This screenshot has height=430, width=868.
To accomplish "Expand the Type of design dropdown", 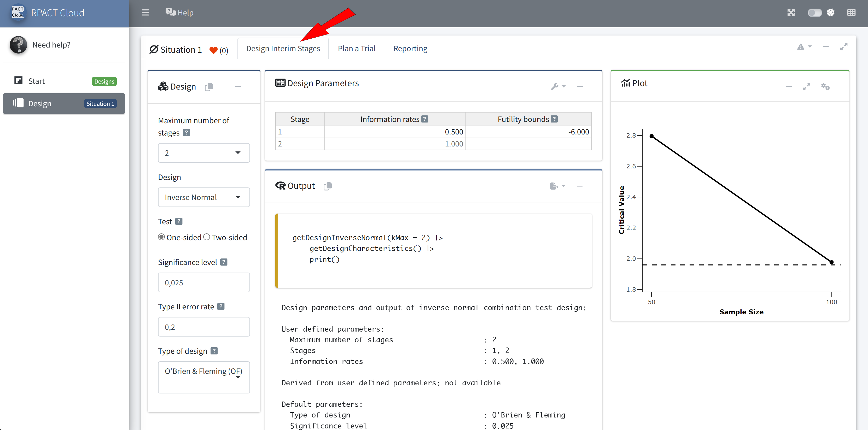I will tap(203, 377).
